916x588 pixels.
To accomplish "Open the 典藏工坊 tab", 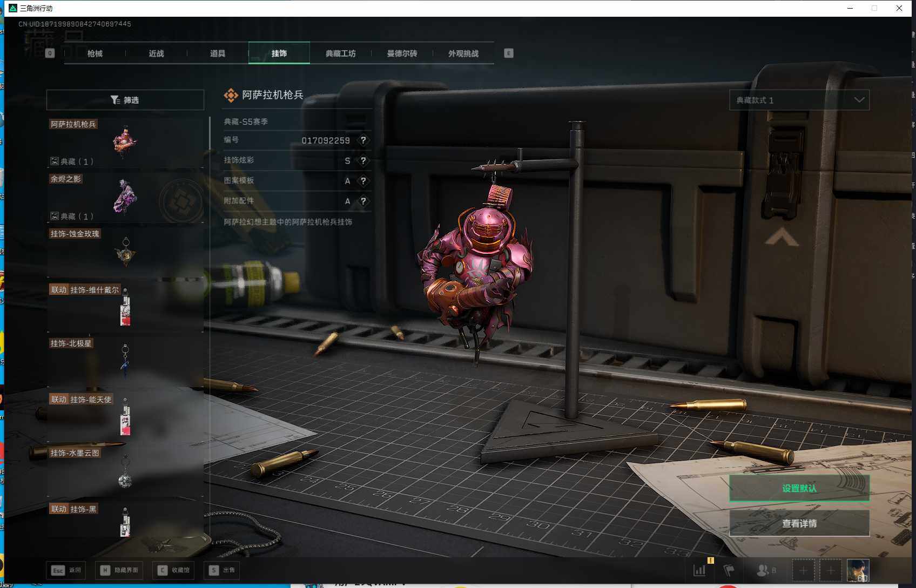I will (x=340, y=53).
